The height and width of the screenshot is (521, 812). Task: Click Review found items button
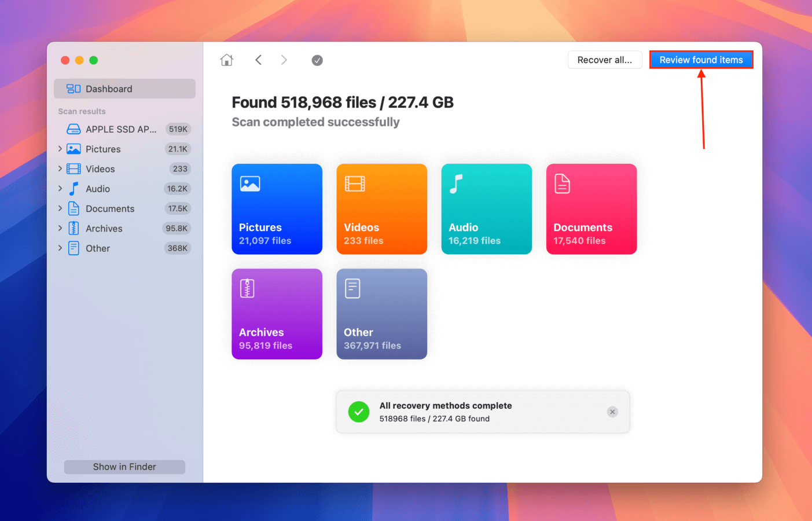[x=701, y=60]
